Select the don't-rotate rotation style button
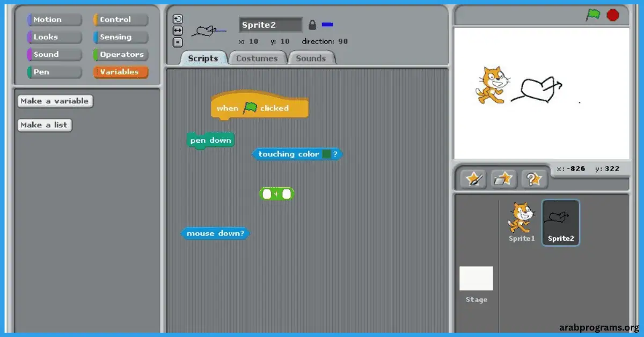 point(178,42)
